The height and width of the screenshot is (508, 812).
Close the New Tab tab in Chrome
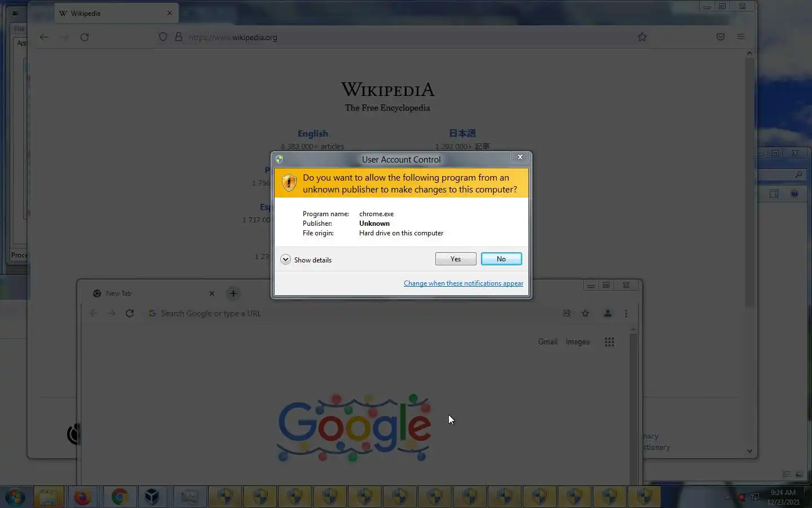point(212,294)
